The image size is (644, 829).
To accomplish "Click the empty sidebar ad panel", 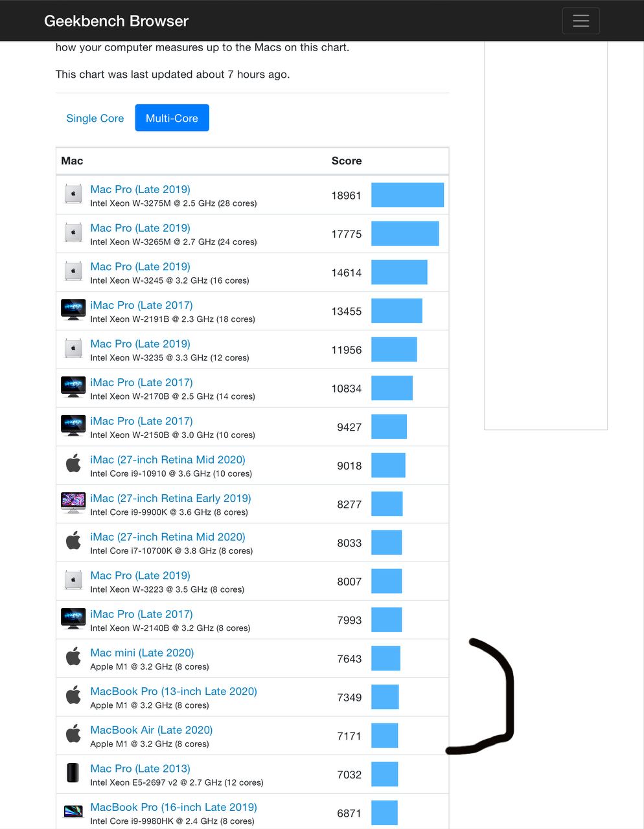I will click(546, 236).
